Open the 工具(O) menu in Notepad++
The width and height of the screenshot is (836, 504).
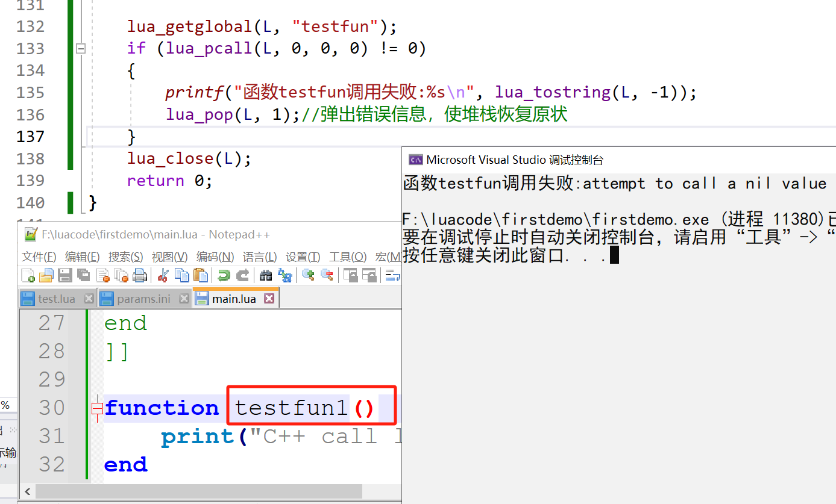[348, 257]
